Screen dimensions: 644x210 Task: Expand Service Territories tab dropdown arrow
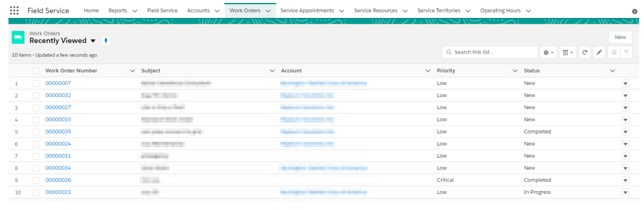point(468,11)
